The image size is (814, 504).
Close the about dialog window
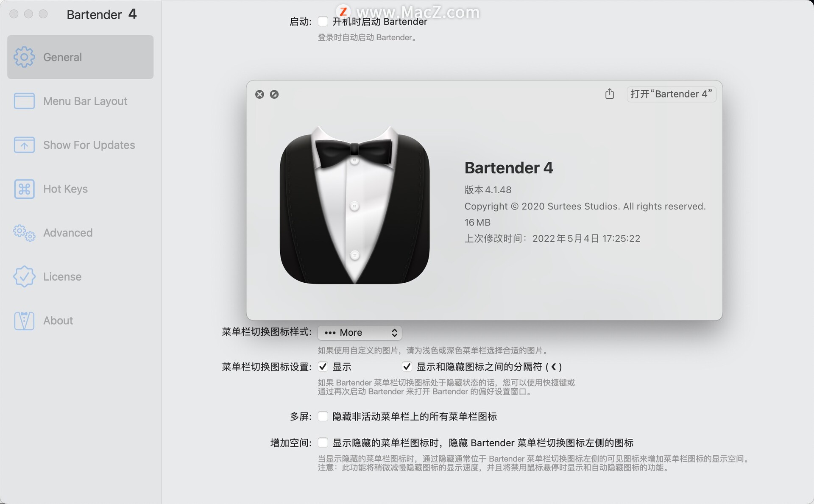point(260,94)
